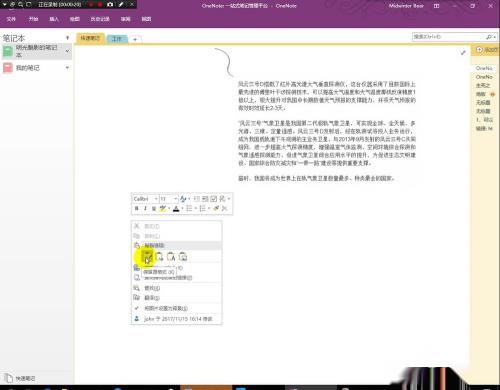Screen dimensions: 500x390
Task: Click the camera screenshot icon in recorder bar
Action: point(110,4)
